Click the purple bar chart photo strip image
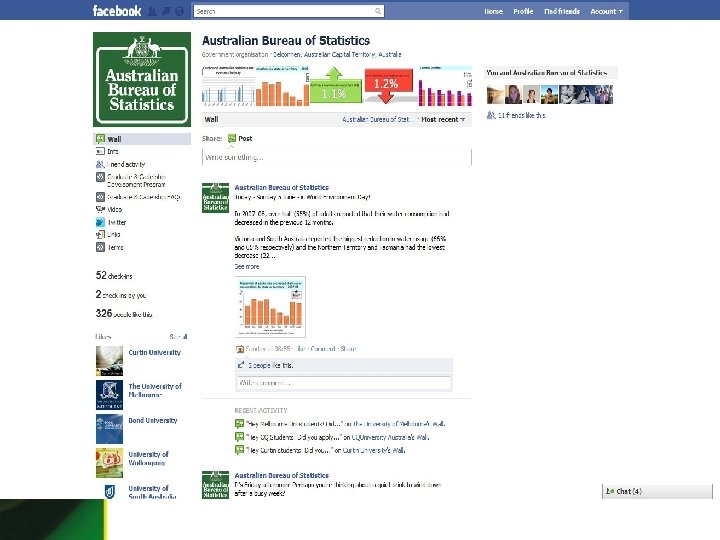 tap(444, 85)
